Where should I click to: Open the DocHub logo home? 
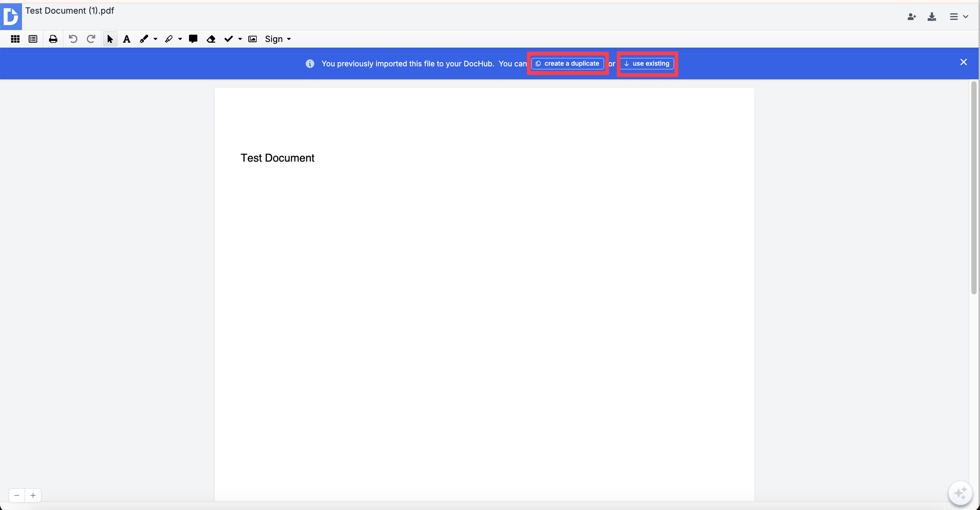11,16
